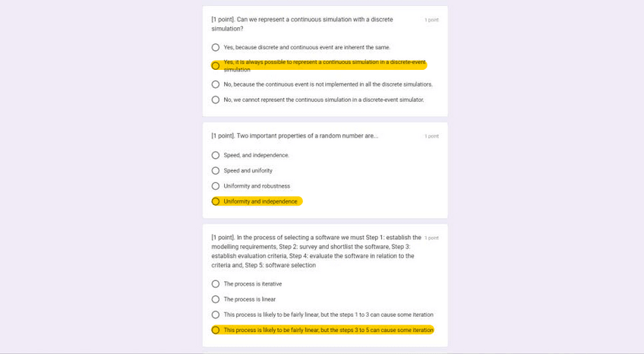Click highlighted answer text 'Uniformity and independence'
This screenshot has height=354, width=644.
[x=260, y=201]
